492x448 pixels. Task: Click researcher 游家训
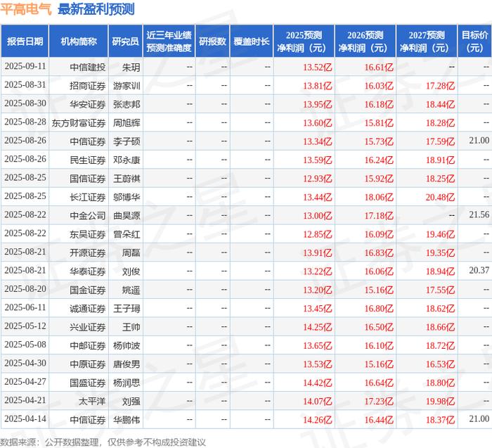tap(127, 85)
